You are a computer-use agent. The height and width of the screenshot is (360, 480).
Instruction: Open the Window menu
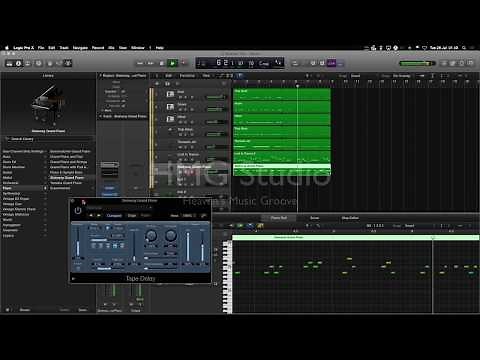click(138, 48)
